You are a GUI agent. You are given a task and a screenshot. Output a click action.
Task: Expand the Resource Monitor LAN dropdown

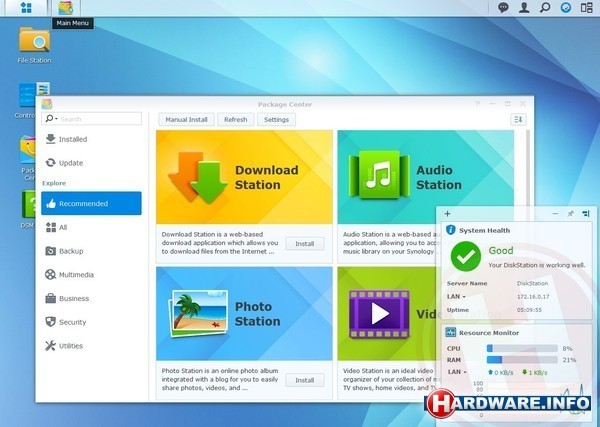pos(465,372)
